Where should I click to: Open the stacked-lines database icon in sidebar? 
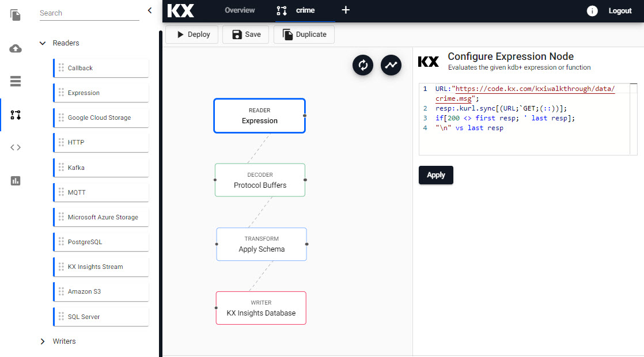pos(15,81)
